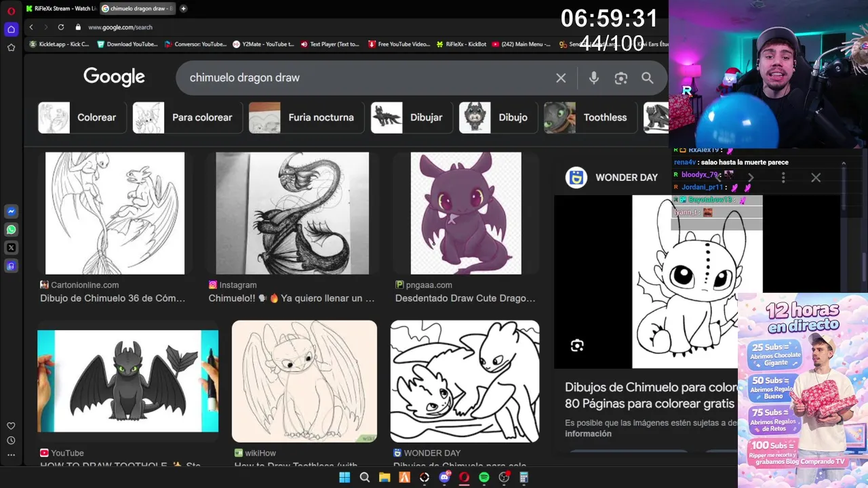Open Text Player bookmark
Image resolution: width=868 pixels, height=488 pixels.
[330, 44]
